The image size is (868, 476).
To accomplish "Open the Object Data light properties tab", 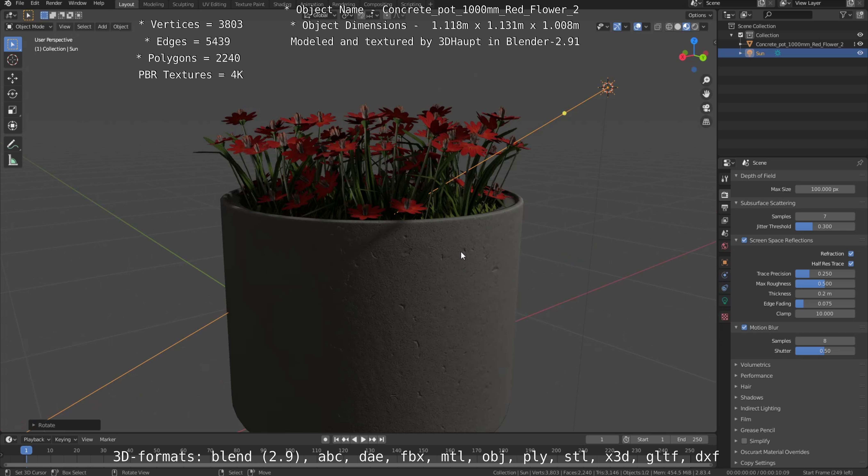I will (724, 301).
